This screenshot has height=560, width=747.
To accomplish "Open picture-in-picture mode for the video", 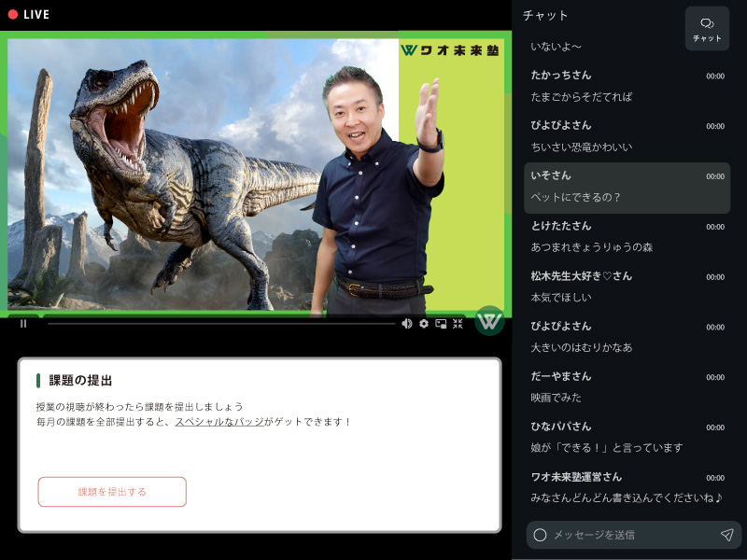I will point(440,325).
